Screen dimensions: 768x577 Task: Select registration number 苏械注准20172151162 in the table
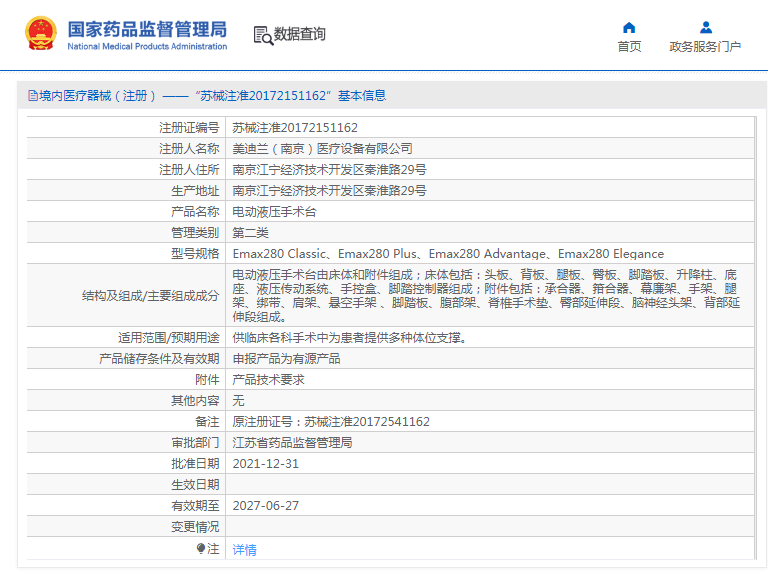click(x=295, y=128)
